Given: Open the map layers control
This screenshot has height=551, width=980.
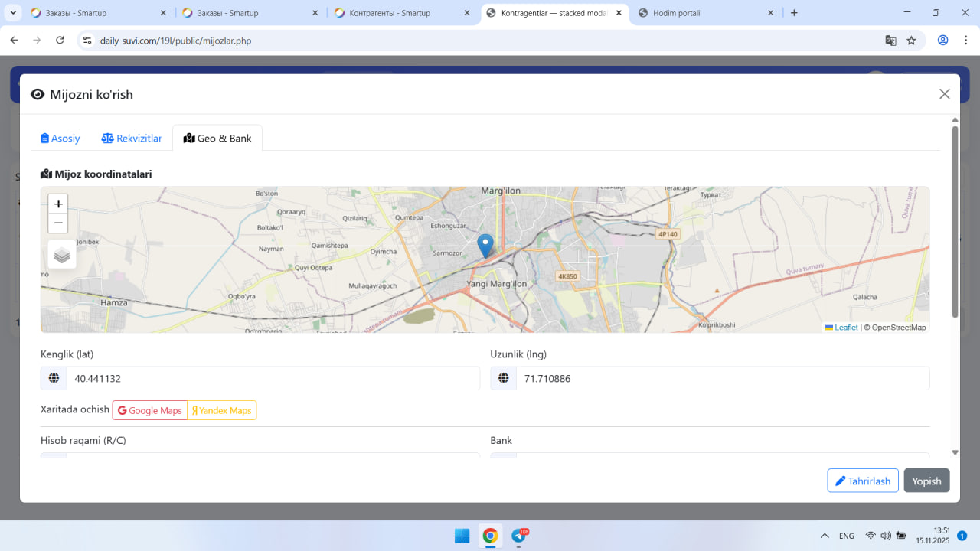Looking at the screenshot, I should pos(62,255).
